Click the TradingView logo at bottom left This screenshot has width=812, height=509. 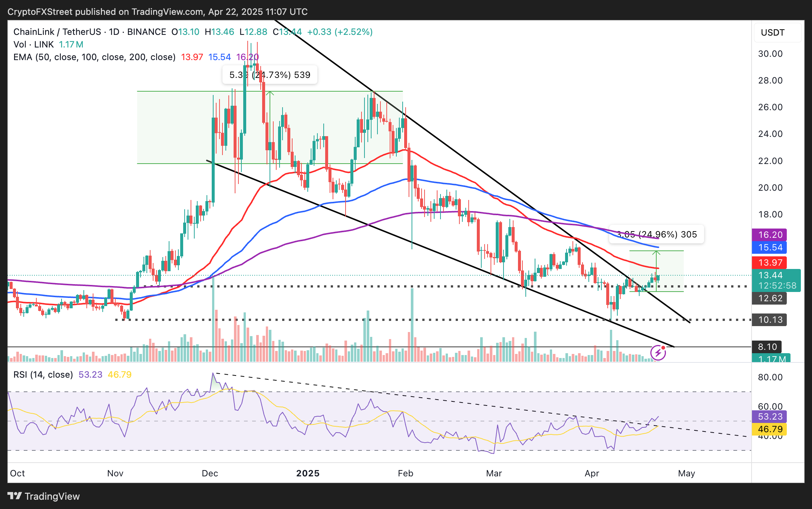(x=44, y=496)
